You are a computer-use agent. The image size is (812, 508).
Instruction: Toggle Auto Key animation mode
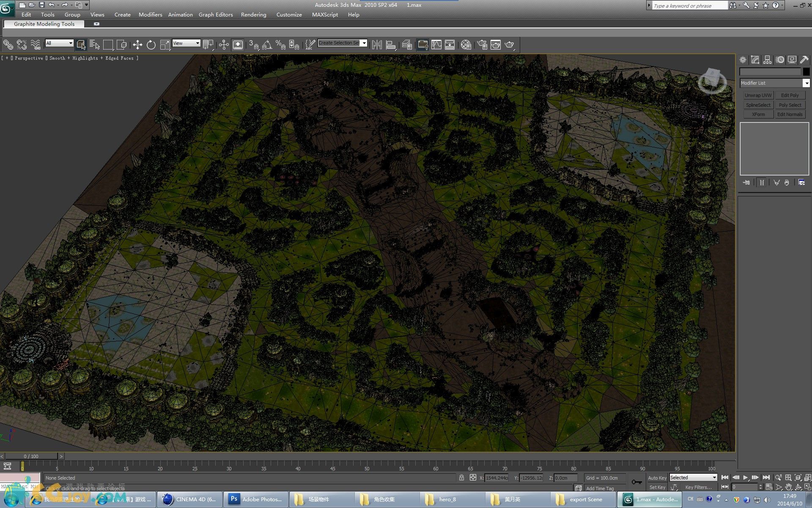point(657,478)
